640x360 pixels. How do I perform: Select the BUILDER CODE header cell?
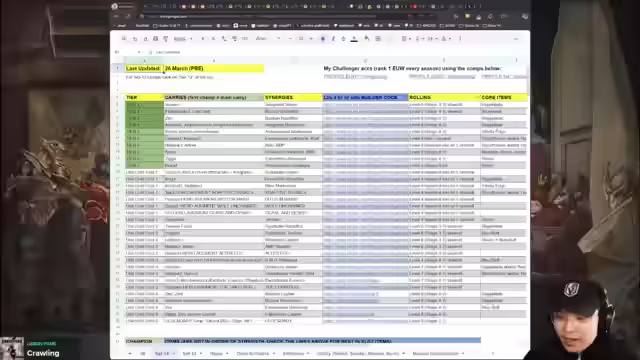point(365,98)
